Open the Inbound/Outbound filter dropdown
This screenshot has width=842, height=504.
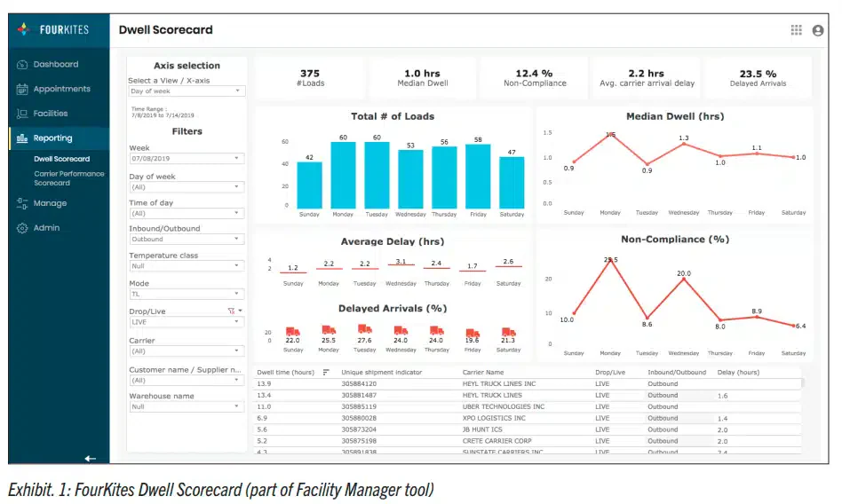187,239
